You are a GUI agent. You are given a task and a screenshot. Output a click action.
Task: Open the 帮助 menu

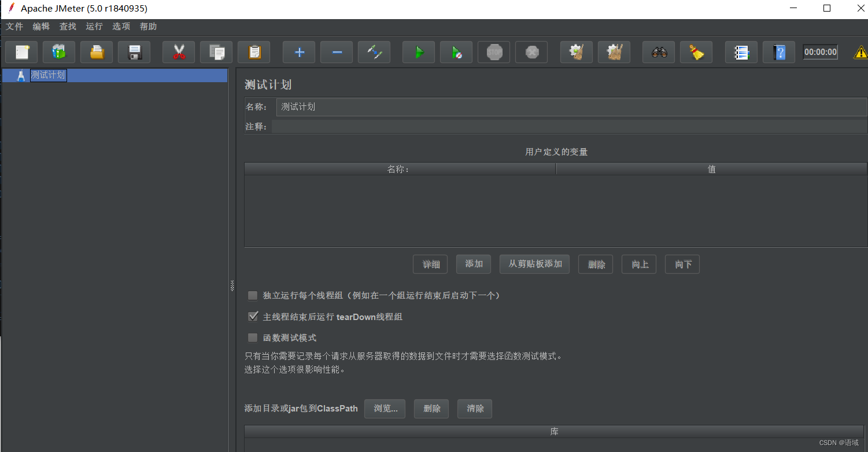(x=148, y=27)
